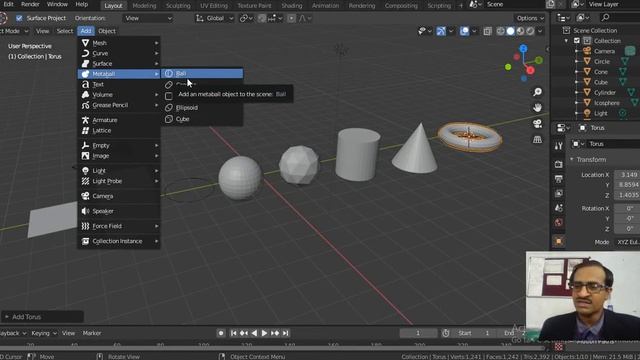This screenshot has height=360, width=640.
Task: Jump to the last frame
Action: coord(286,333)
